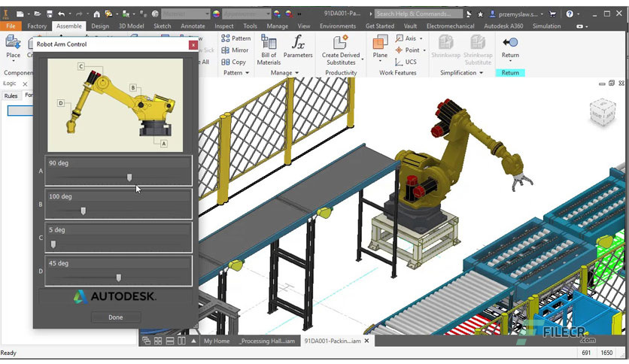Click the Search Help & Commands field

(x=418, y=14)
